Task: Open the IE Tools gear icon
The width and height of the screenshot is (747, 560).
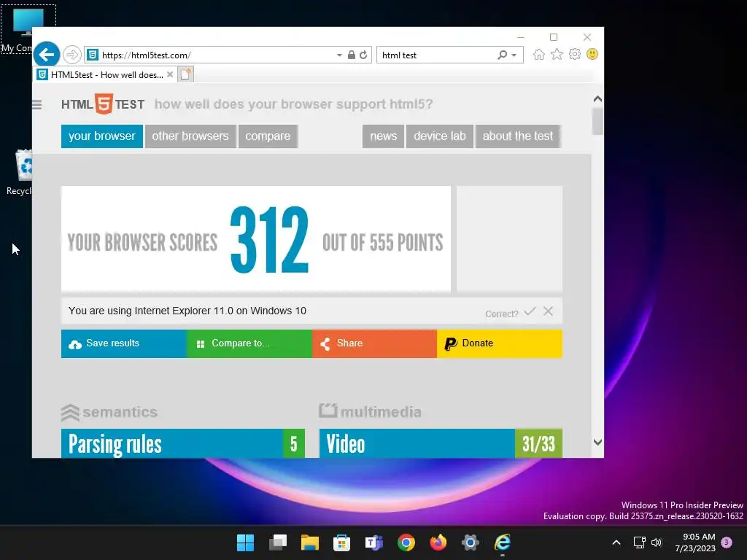Action: point(575,54)
